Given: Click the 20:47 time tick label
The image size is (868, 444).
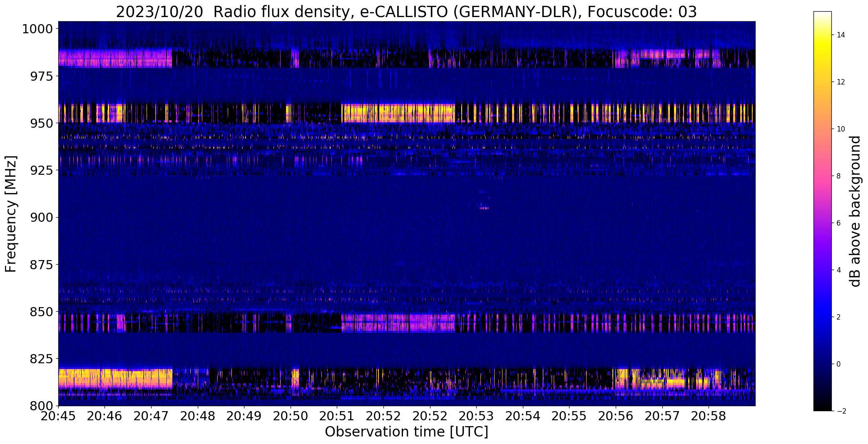Looking at the screenshot, I should 151,416.
